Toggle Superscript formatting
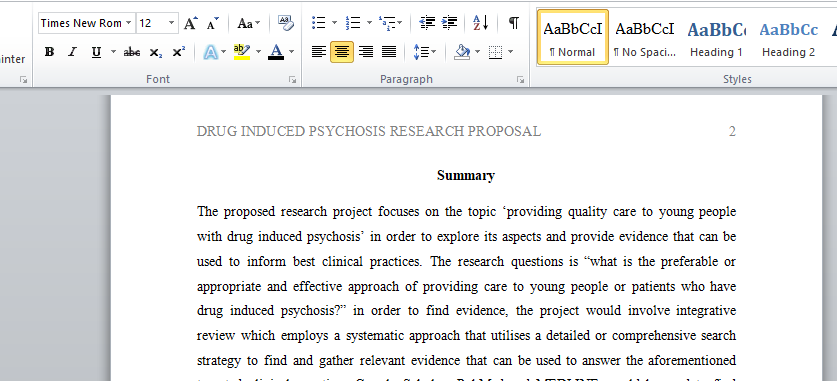 click(179, 52)
